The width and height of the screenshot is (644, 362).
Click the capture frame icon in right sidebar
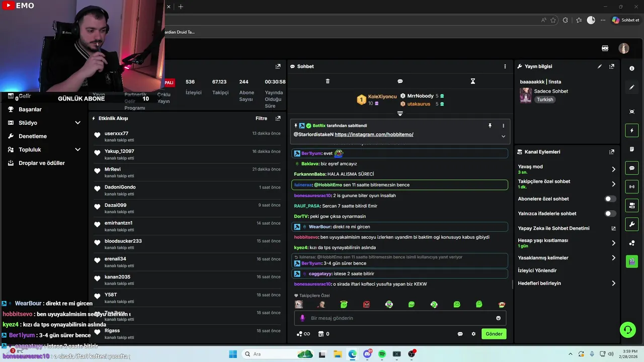tap(632, 112)
